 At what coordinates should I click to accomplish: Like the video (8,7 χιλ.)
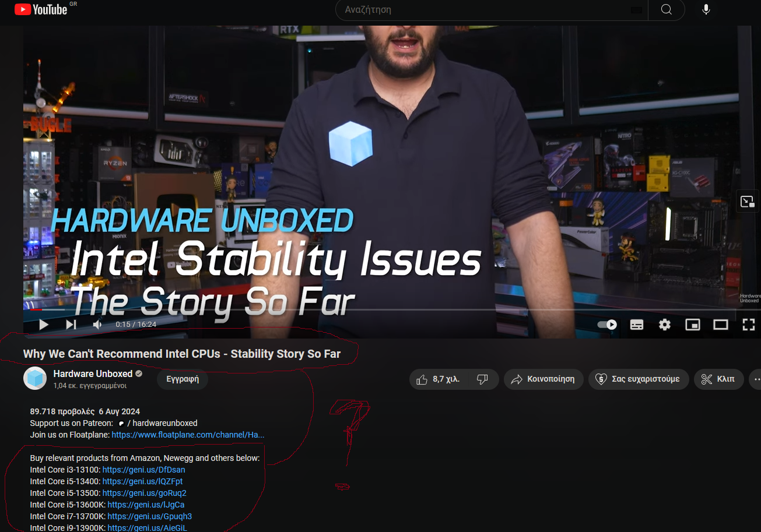tap(437, 379)
